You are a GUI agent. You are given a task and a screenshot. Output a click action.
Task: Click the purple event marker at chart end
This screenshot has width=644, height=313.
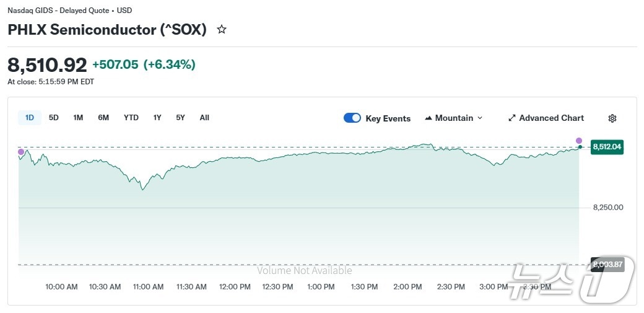579,141
